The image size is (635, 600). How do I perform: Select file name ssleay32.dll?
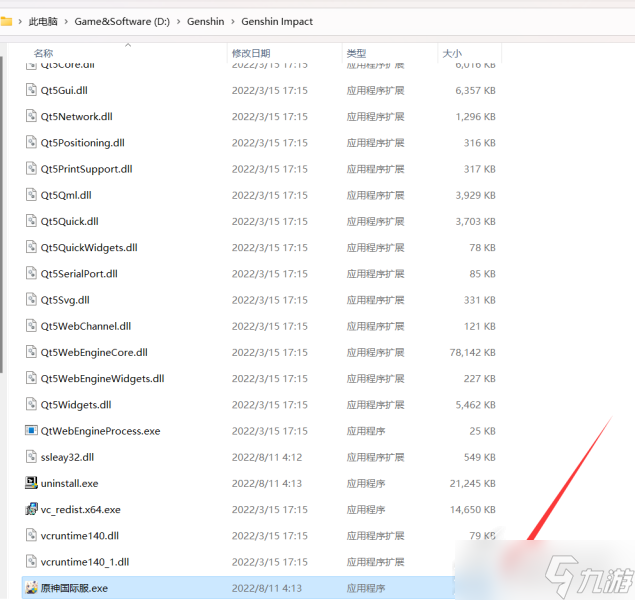67,457
